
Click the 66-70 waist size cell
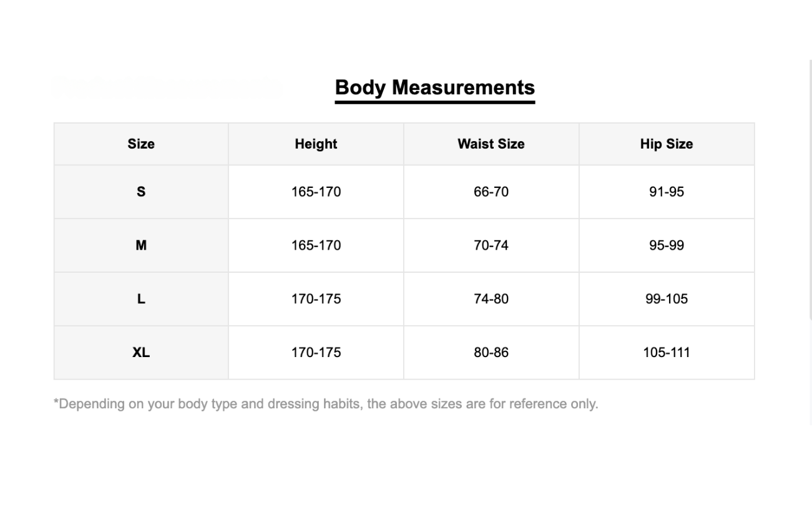tap(491, 192)
